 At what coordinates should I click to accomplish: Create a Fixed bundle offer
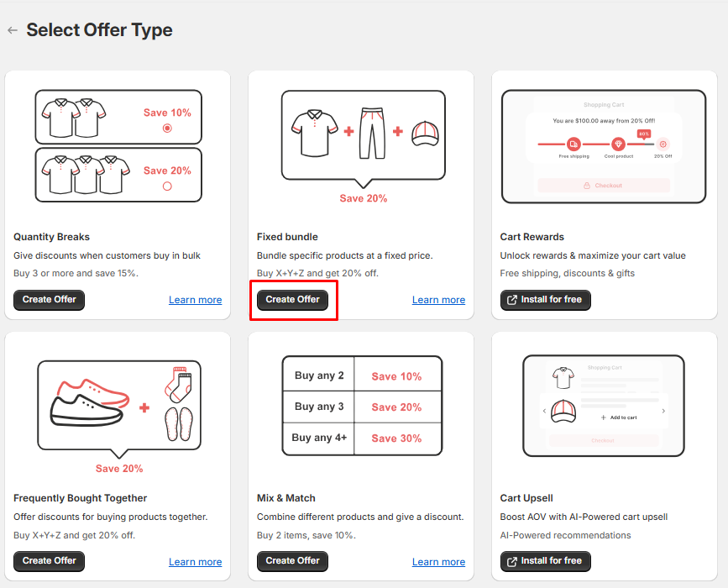point(292,299)
